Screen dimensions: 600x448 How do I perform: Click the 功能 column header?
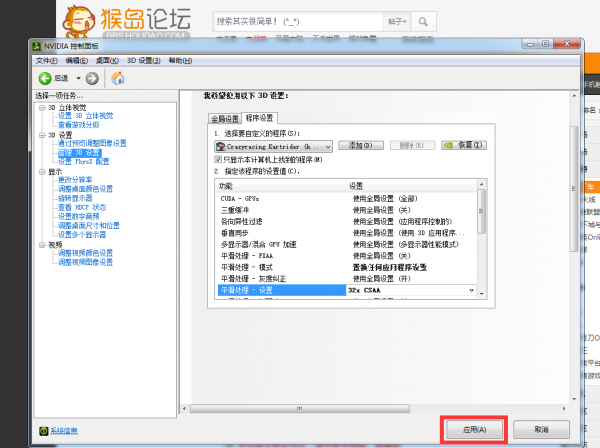[281, 186]
